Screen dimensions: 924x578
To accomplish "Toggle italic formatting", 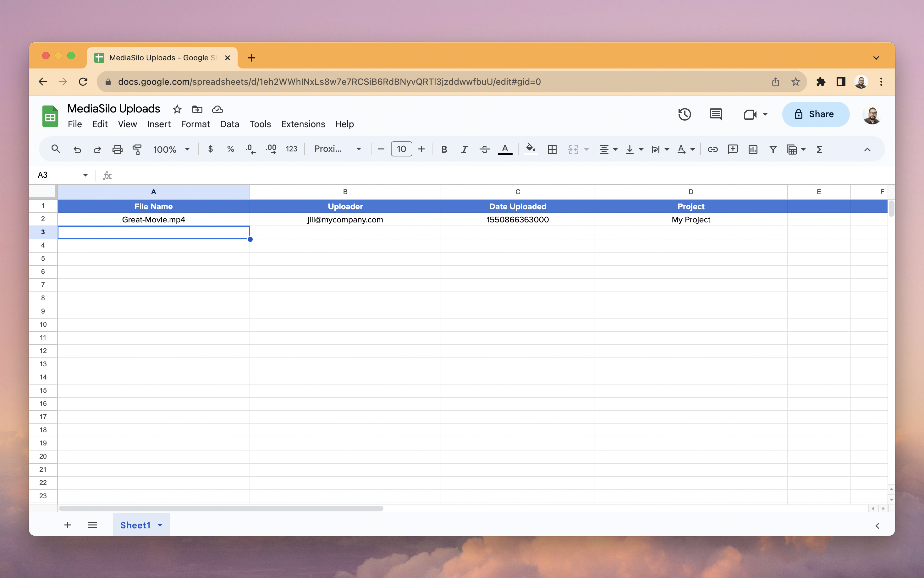I will coord(464,150).
